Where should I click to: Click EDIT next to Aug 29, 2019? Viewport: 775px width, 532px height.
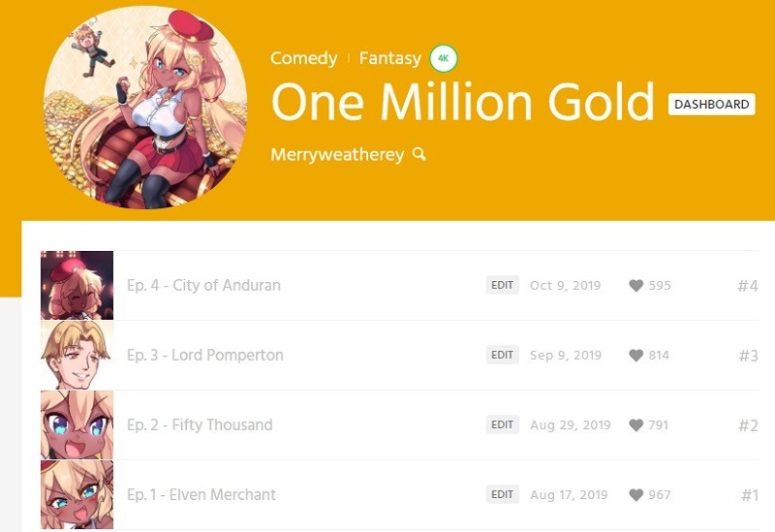[502, 424]
